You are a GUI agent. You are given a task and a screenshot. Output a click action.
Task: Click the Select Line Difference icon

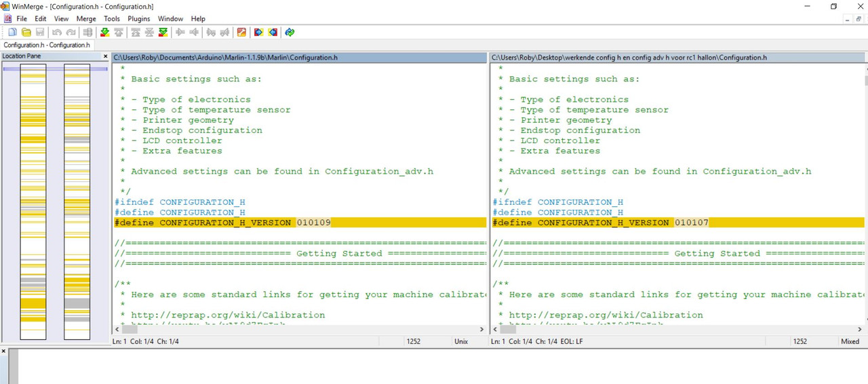coord(87,32)
